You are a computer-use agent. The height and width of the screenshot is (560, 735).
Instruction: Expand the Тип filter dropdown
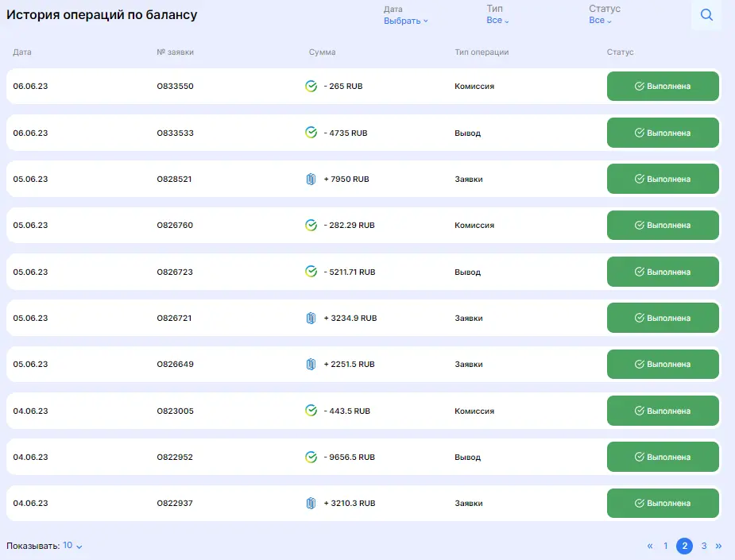click(497, 21)
